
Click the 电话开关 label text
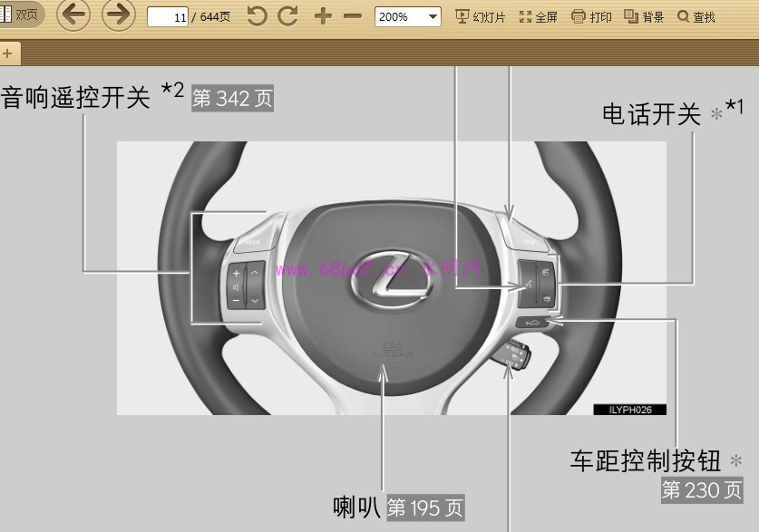[651, 114]
